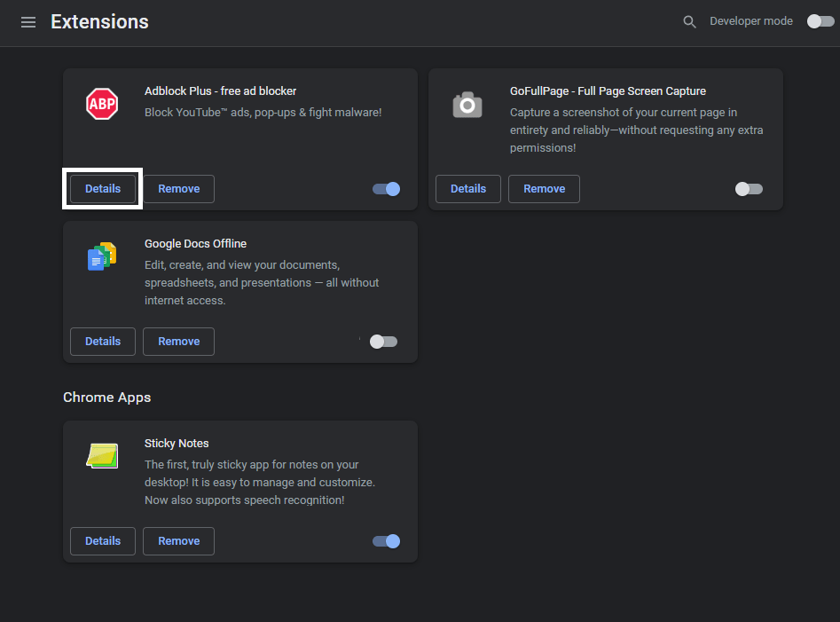
Task: Click the 'Sticky Notes' title
Action: (x=177, y=444)
